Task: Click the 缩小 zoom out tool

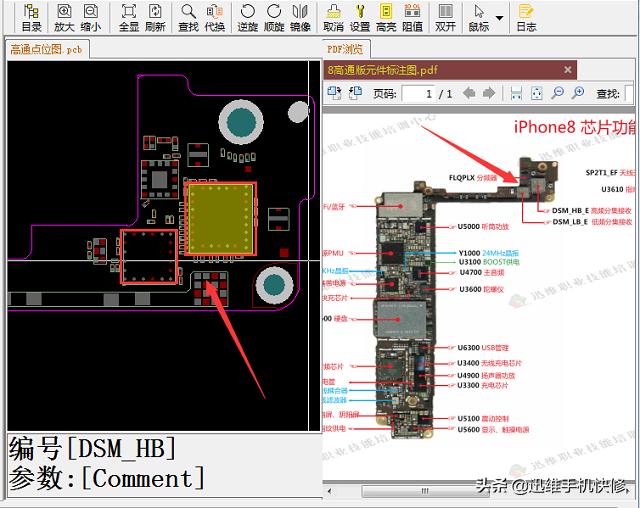Action: [90, 17]
